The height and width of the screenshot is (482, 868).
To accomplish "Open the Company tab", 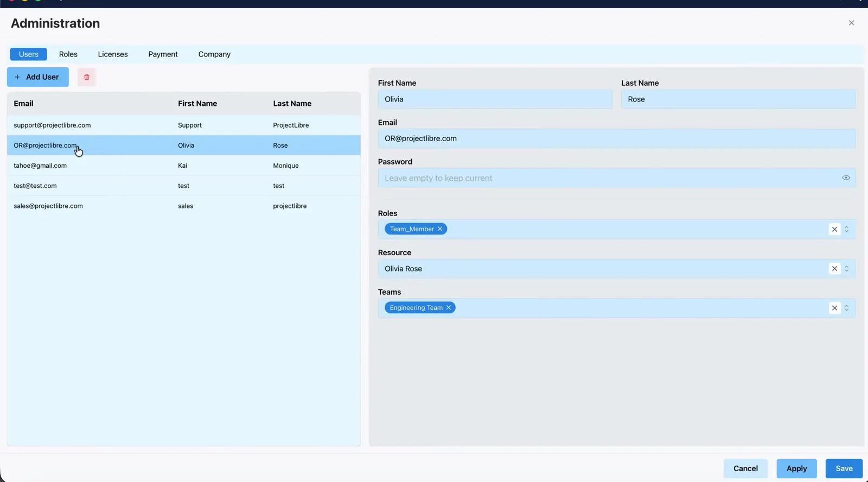I will click(x=214, y=54).
